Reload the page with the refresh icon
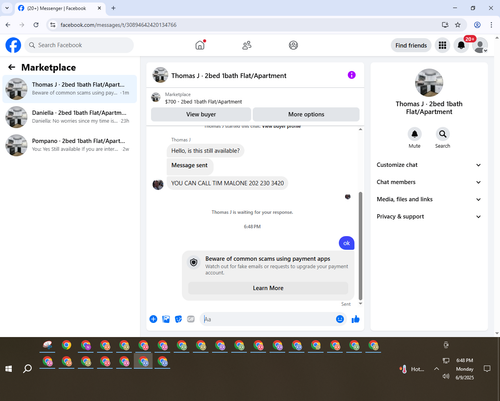The width and height of the screenshot is (500, 401). pos(36,25)
